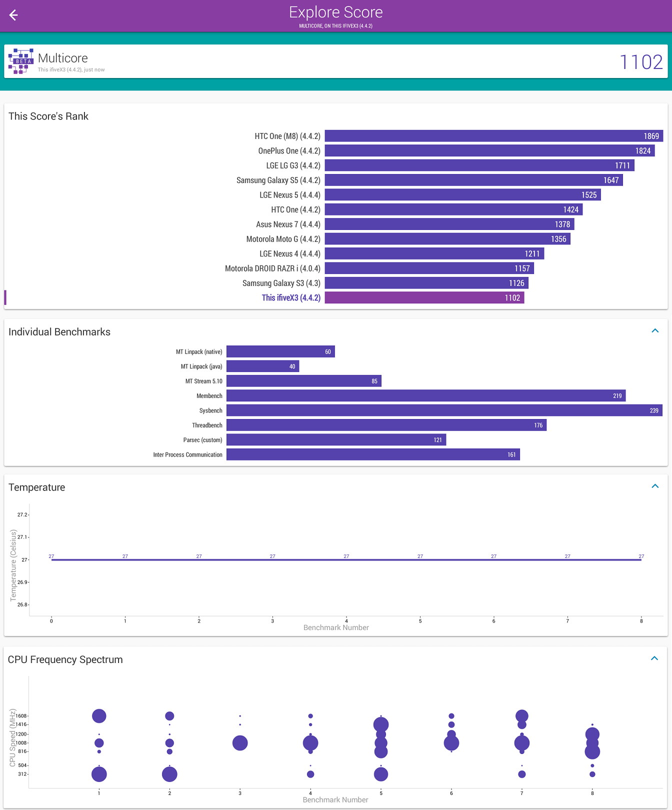This screenshot has height=810, width=672.
Task: Tap the Membench 219 bar
Action: pyautogui.click(x=426, y=395)
